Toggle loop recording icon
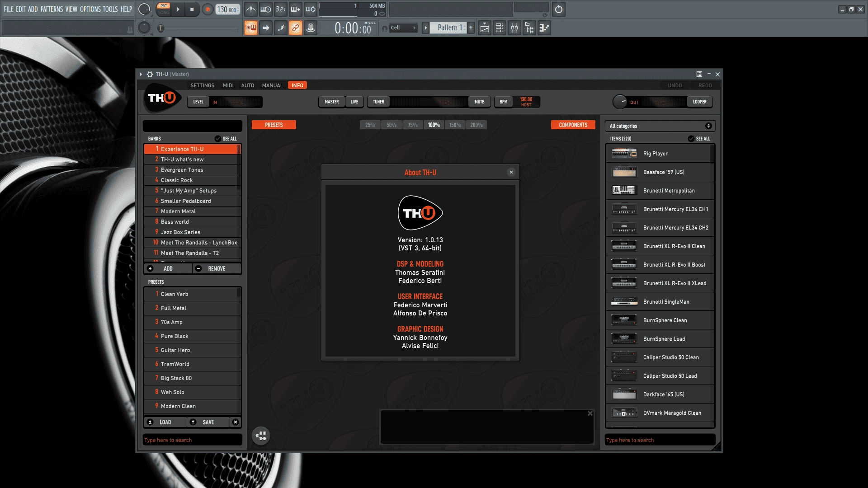 pyautogui.click(x=311, y=9)
